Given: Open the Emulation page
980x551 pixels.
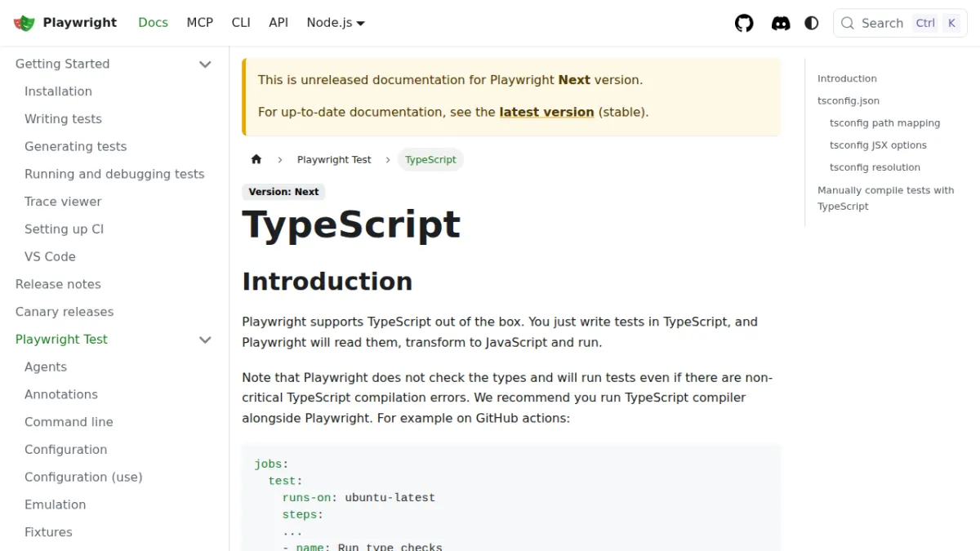Looking at the screenshot, I should click(x=55, y=504).
